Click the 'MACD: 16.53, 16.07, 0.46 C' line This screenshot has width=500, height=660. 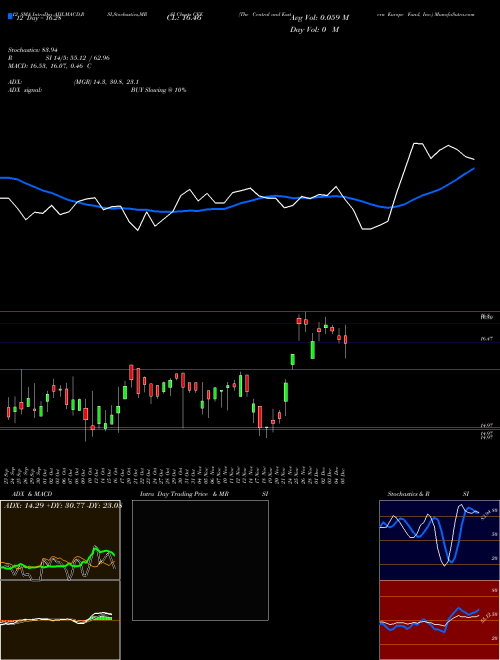(x=50, y=66)
